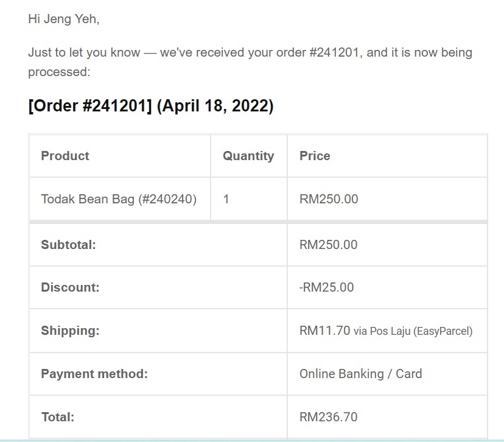504x442 pixels.
Task: Select the Todak Bean Bag (#240240) product cell
Action: (x=119, y=199)
